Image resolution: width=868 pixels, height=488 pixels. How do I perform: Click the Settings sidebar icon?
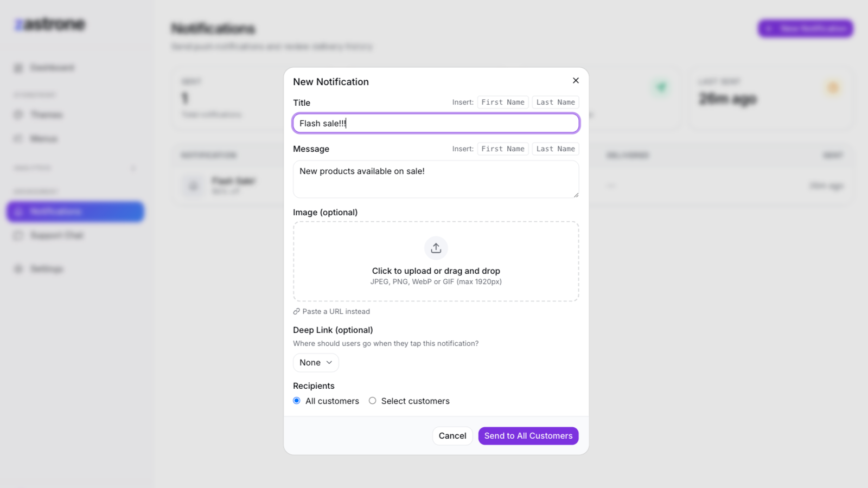point(18,269)
